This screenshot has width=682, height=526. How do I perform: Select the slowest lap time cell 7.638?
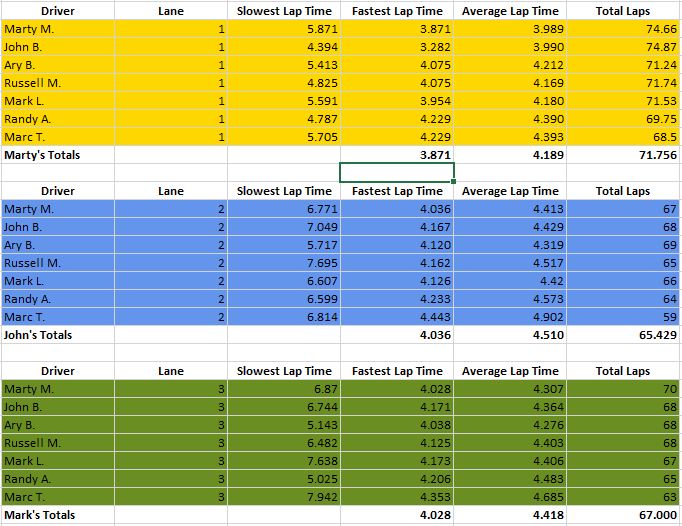[284, 461]
